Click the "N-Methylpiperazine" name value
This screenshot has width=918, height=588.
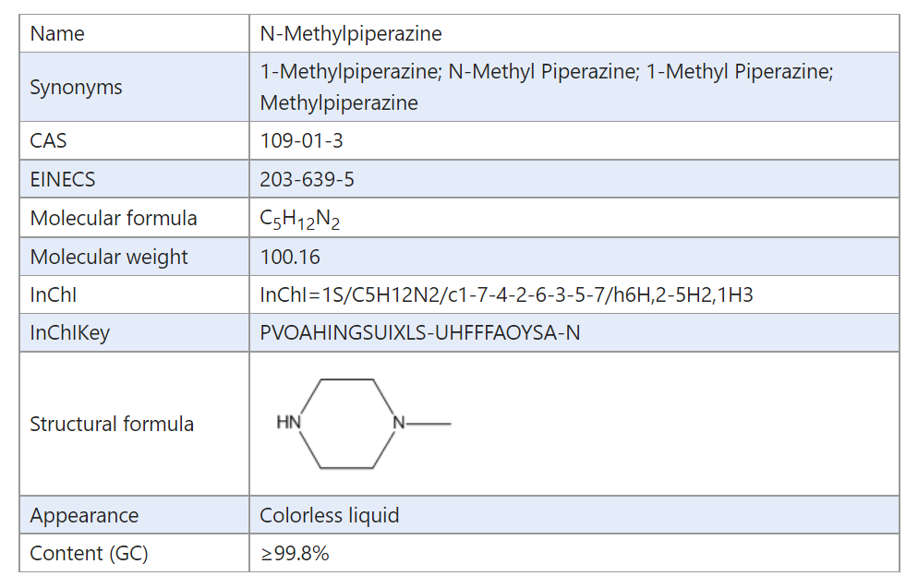[x=351, y=34]
